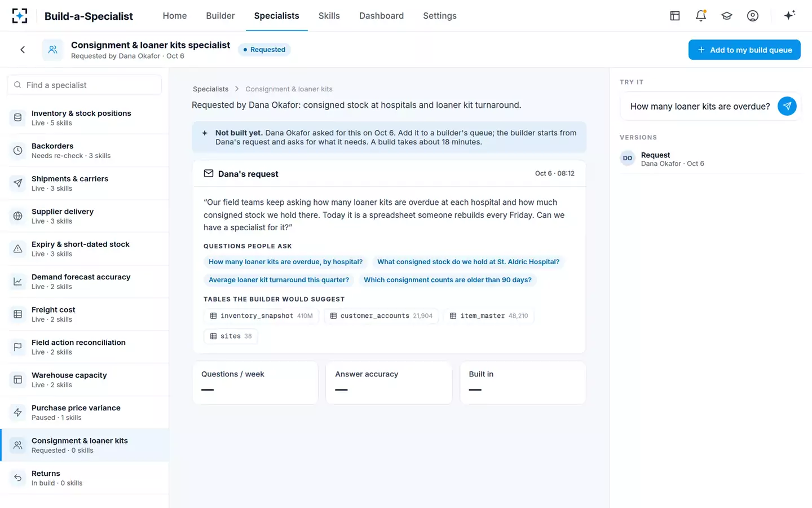
Task: Open the graduation cap learning icon
Action: [x=727, y=16]
